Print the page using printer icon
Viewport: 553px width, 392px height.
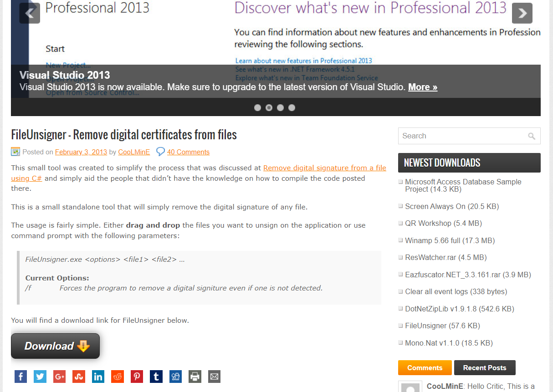click(195, 377)
